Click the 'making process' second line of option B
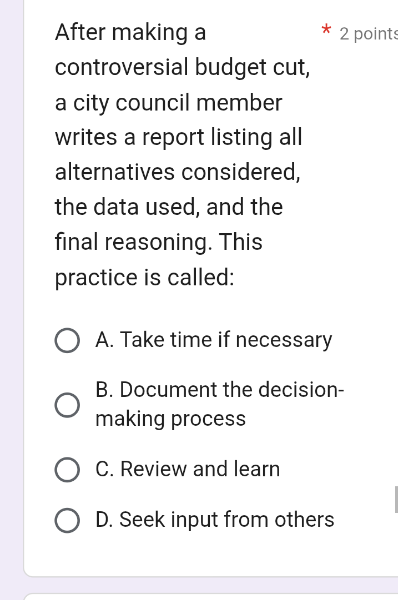This screenshot has height=600, width=398. click(170, 419)
